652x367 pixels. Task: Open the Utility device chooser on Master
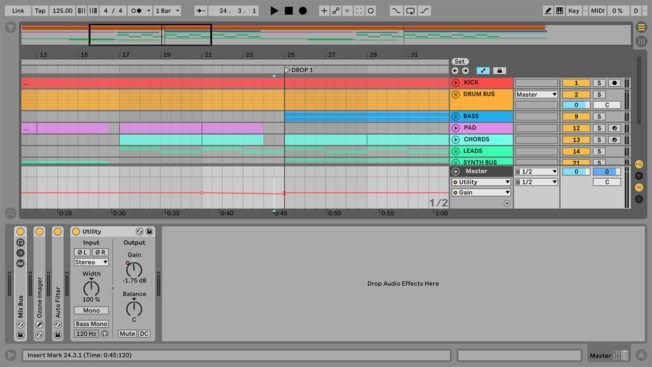coord(481,182)
